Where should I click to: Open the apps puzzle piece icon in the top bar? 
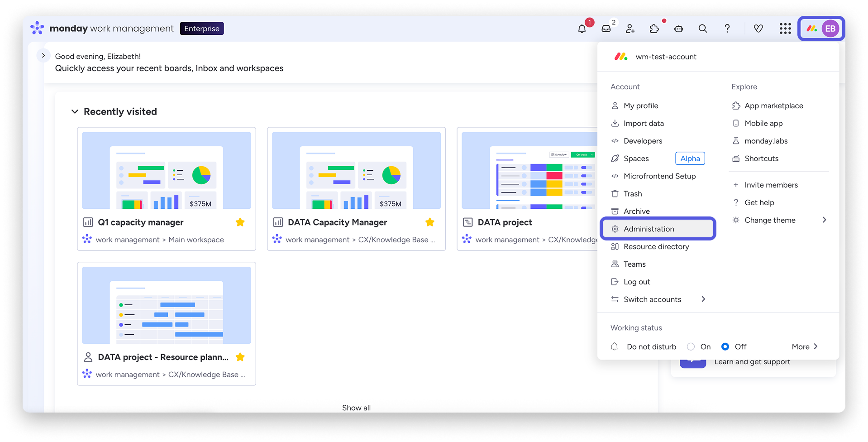tap(654, 29)
